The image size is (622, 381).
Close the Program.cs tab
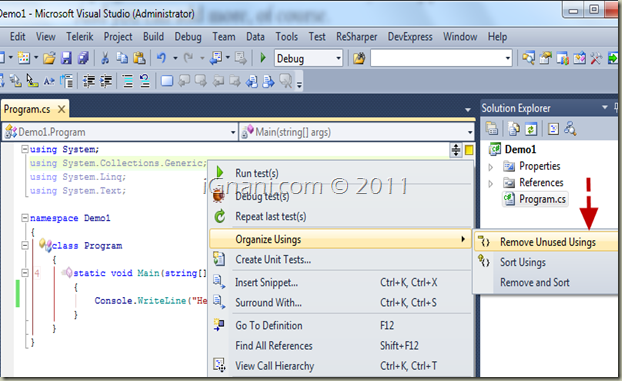[x=61, y=109]
